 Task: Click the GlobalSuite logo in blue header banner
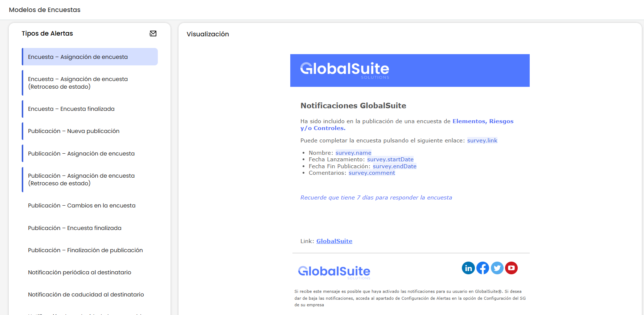(344, 69)
